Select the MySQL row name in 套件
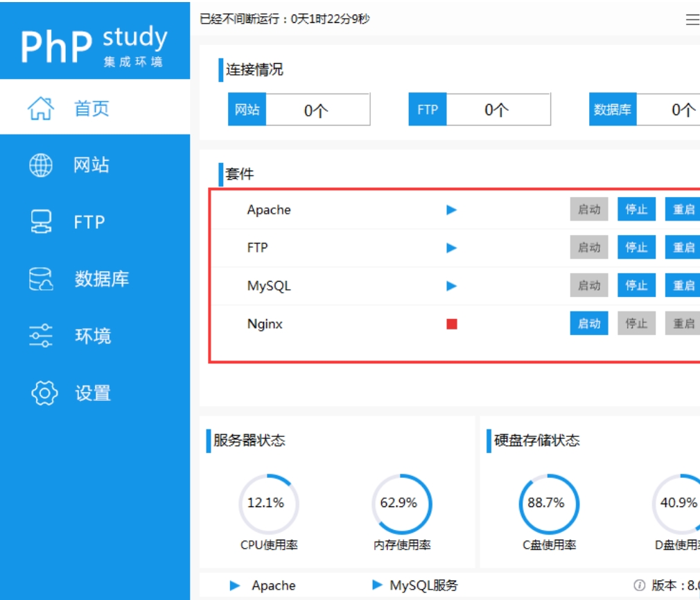The width and height of the screenshot is (700, 600). point(269,286)
